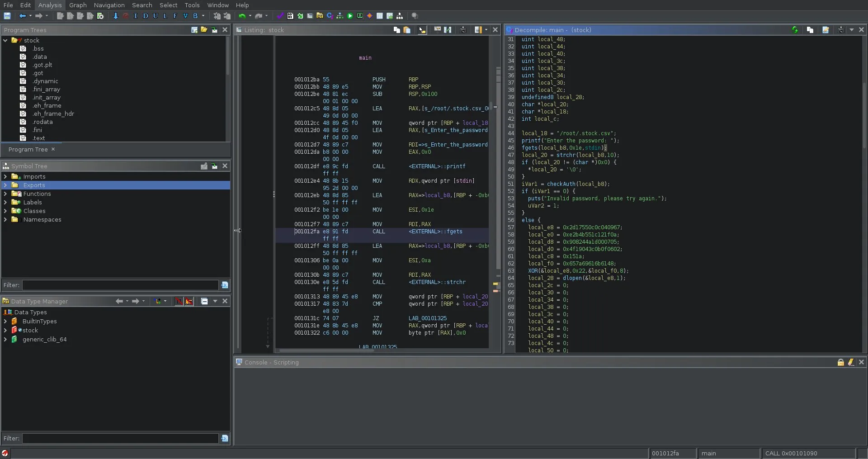The height and width of the screenshot is (459, 868).
Task: Select the .rodata section in Program Trees
Action: (42, 122)
